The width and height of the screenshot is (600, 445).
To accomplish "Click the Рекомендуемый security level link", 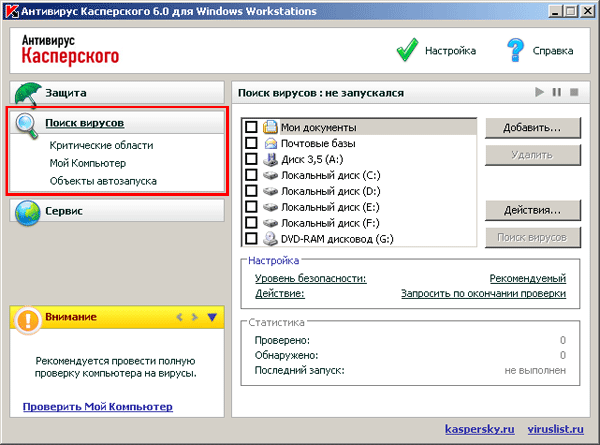I will 528,279.
